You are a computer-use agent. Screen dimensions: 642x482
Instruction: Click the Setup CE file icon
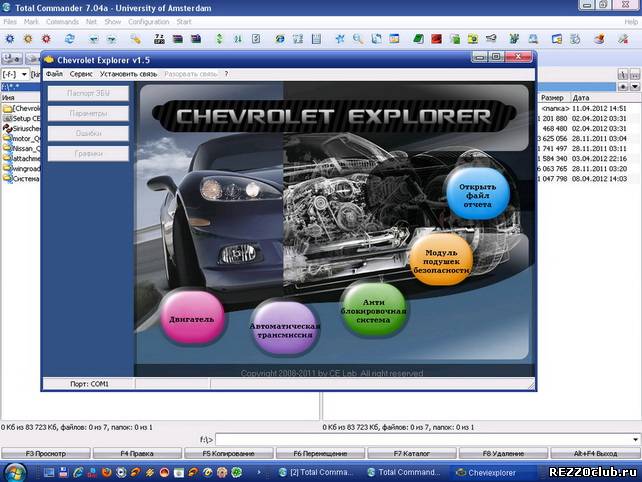point(7,118)
